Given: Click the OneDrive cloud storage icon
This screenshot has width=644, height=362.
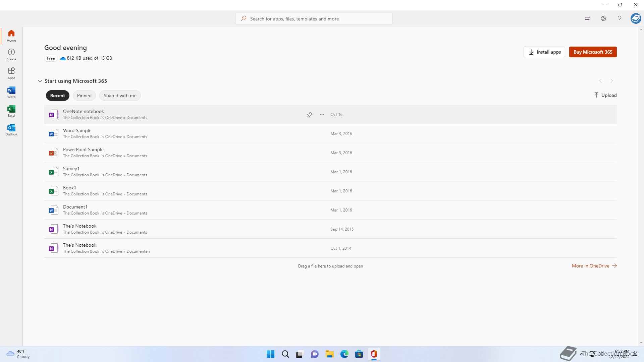Looking at the screenshot, I should click(x=63, y=58).
